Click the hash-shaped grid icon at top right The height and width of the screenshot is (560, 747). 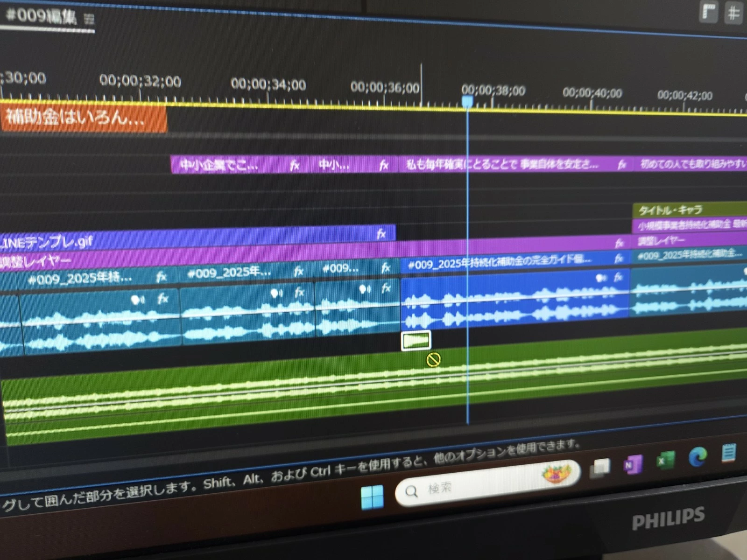pos(734,13)
